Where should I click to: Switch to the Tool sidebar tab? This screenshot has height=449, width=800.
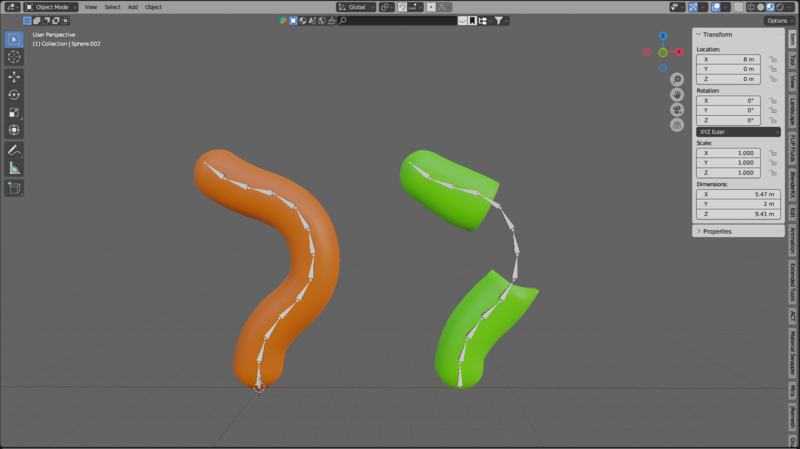point(792,62)
